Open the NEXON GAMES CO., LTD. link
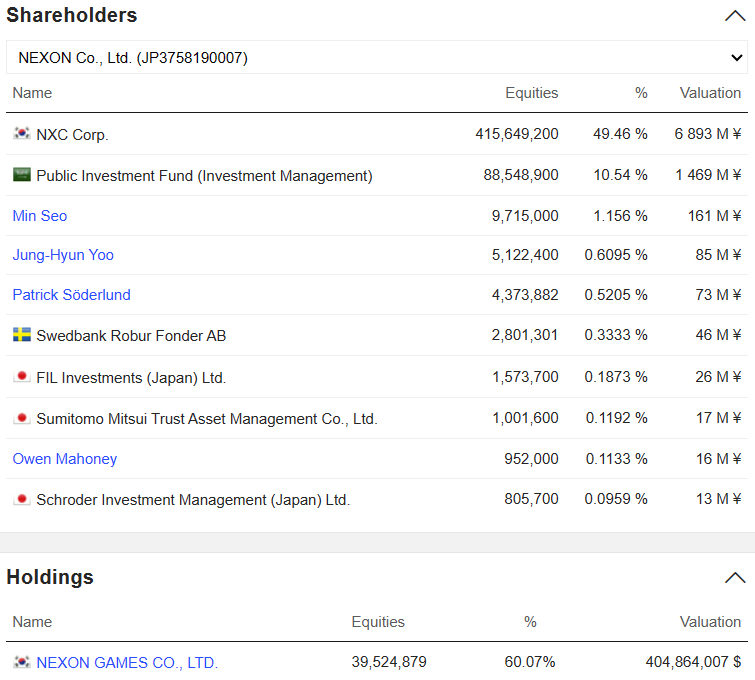Viewport: 755px width, 680px height. click(x=127, y=663)
